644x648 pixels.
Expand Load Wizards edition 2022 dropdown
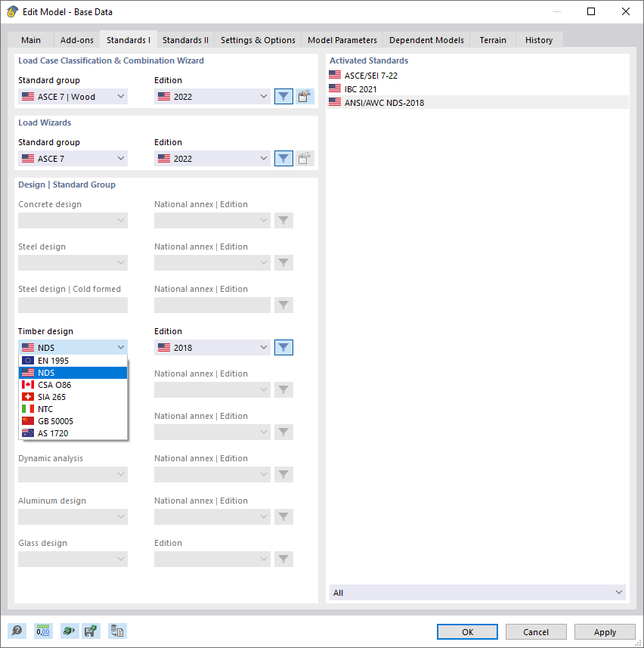coord(212,158)
